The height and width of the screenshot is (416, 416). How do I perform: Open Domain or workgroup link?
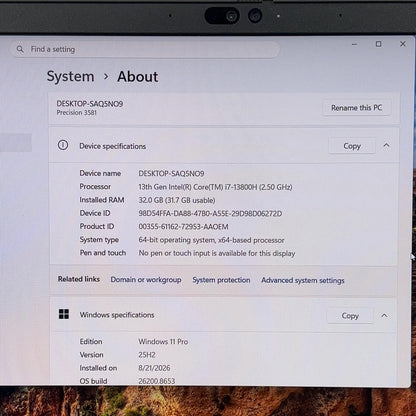146,280
